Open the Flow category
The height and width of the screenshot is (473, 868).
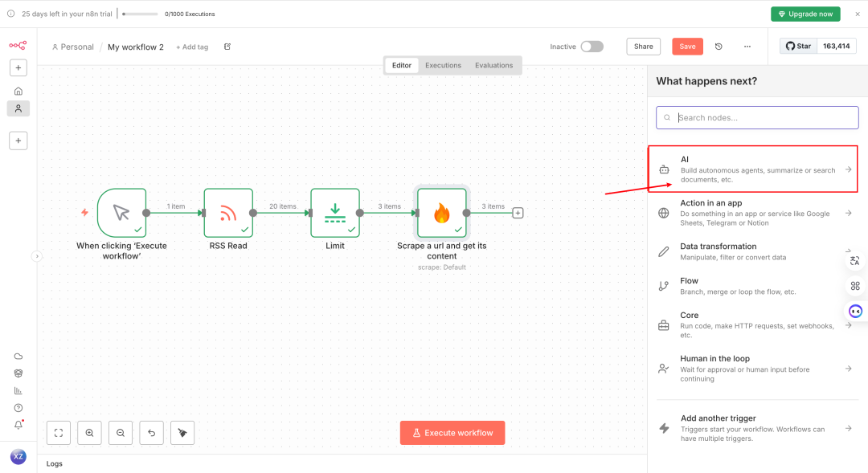tap(757, 286)
